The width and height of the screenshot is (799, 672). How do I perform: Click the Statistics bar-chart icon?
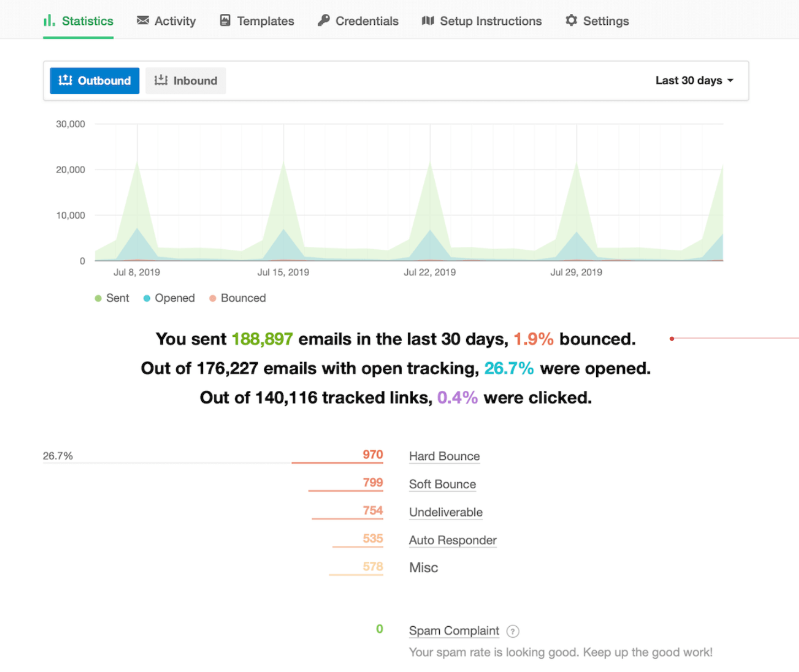pyautogui.click(x=48, y=20)
